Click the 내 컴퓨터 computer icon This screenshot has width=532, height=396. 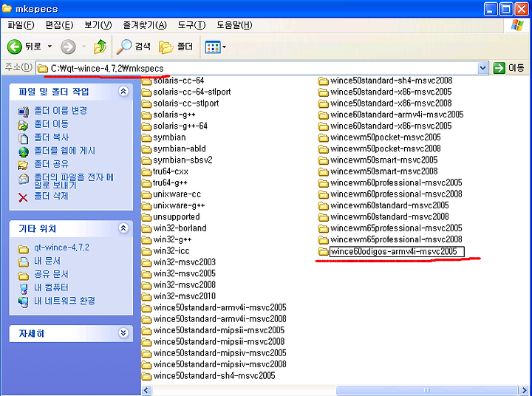pos(24,288)
